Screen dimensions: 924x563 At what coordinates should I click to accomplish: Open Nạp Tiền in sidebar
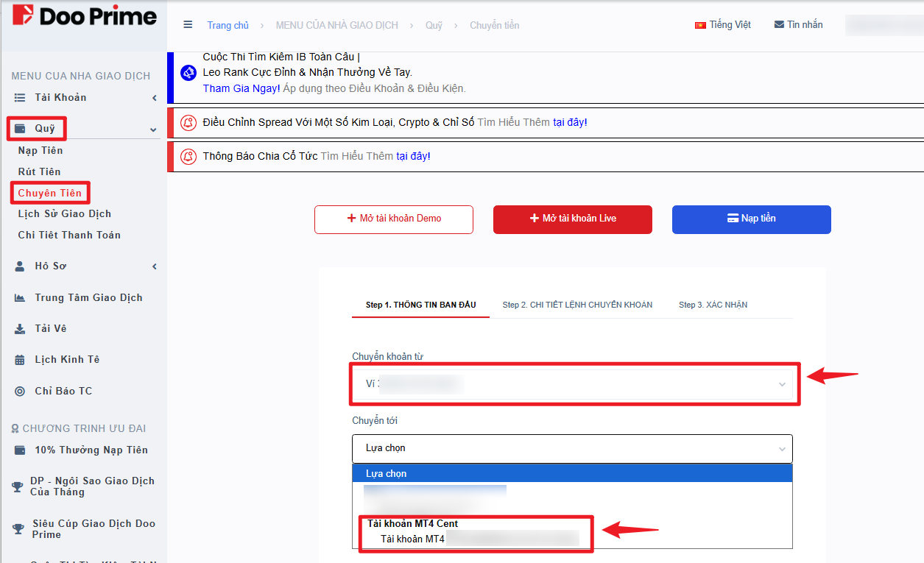(40, 151)
